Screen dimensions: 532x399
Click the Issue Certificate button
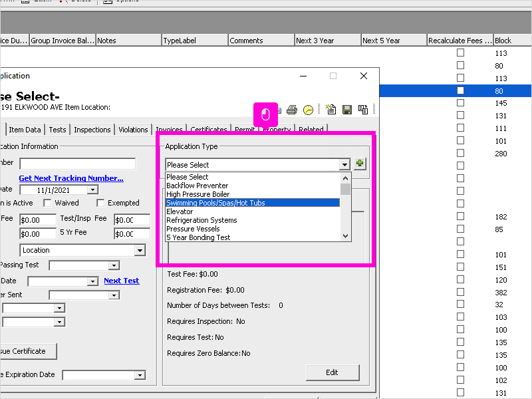click(x=28, y=351)
